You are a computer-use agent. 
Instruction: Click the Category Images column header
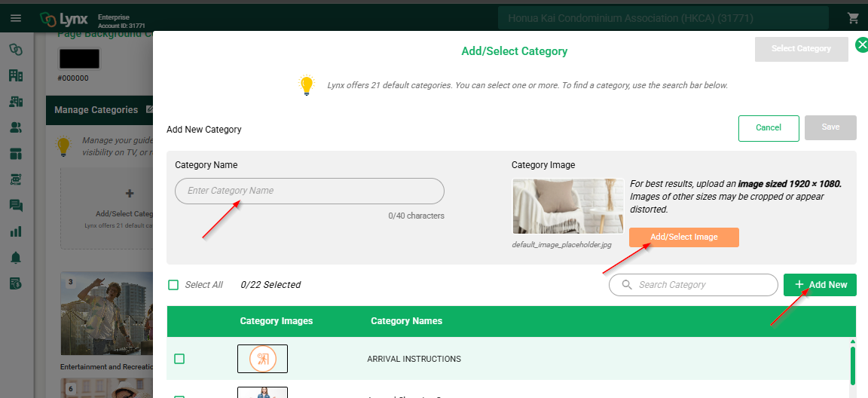pyautogui.click(x=277, y=321)
